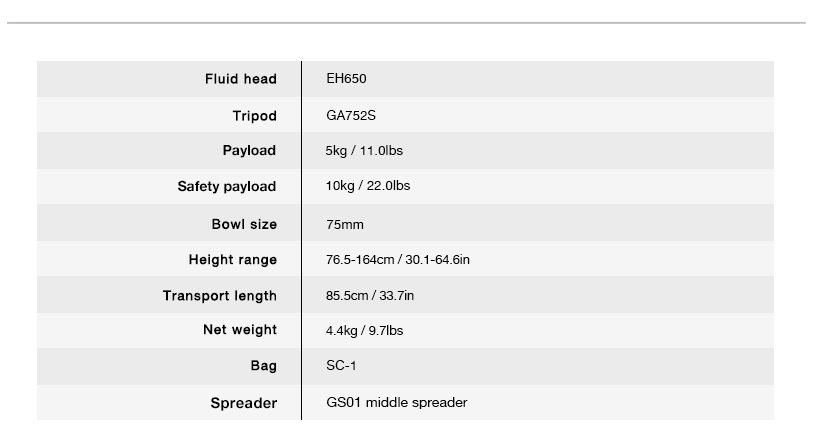Viewport: 817px width, 439px height.
Task: Click the Payload row label
Action: pyautogui.click(x=249, y=150)
